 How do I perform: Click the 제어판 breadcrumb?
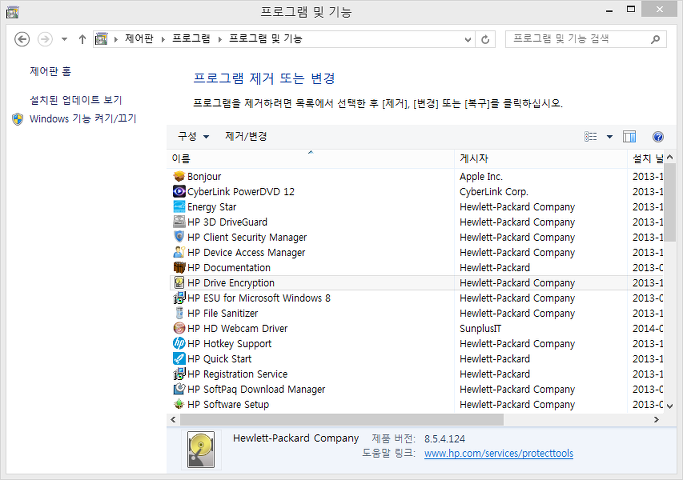click(x=139, y=39)
